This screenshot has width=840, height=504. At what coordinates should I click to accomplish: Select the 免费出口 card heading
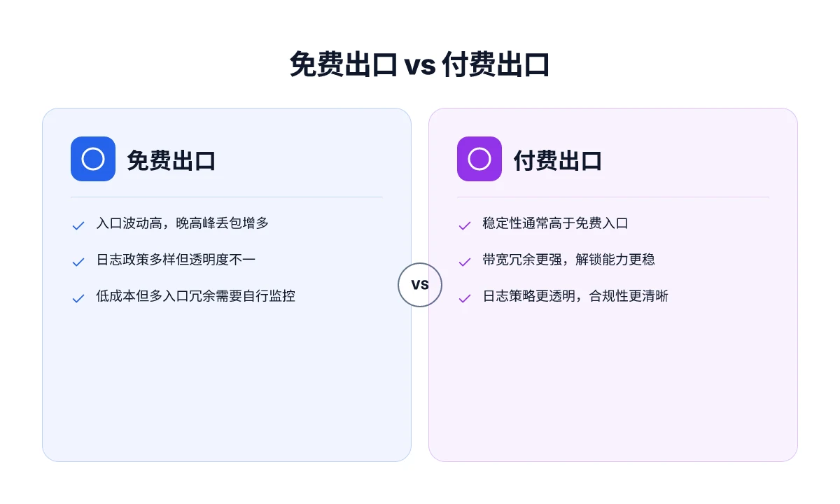[x=171, y=160]
